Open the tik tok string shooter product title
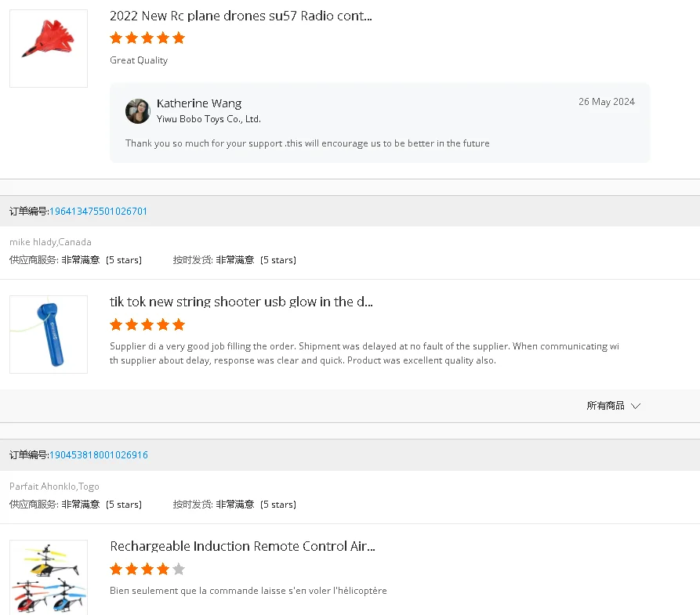The width and height of the screenshot is (700, 615). 241,302
